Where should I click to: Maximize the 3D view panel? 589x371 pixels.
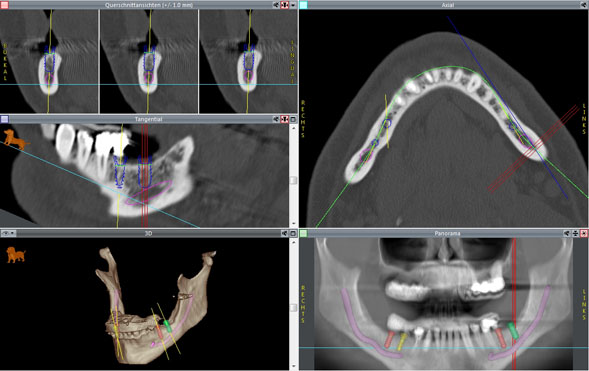point(293,233)
